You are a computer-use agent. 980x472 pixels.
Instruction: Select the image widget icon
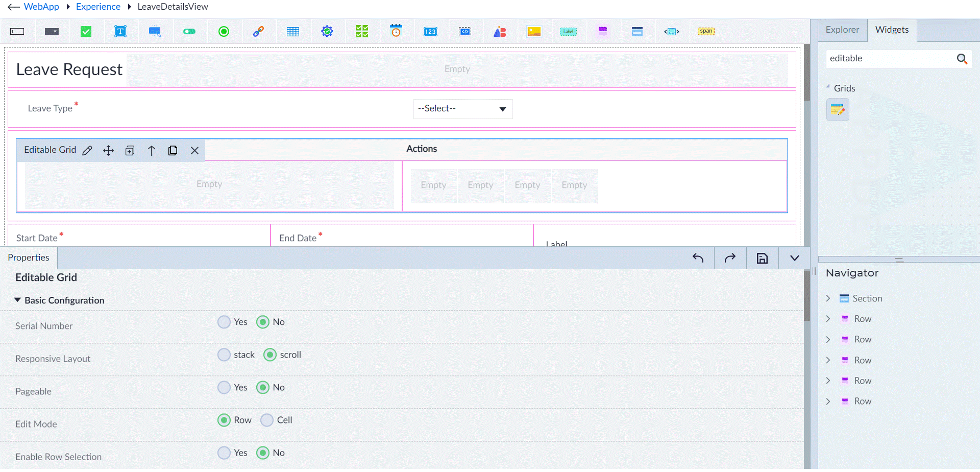pyautogui.click(x=534, y=32)
